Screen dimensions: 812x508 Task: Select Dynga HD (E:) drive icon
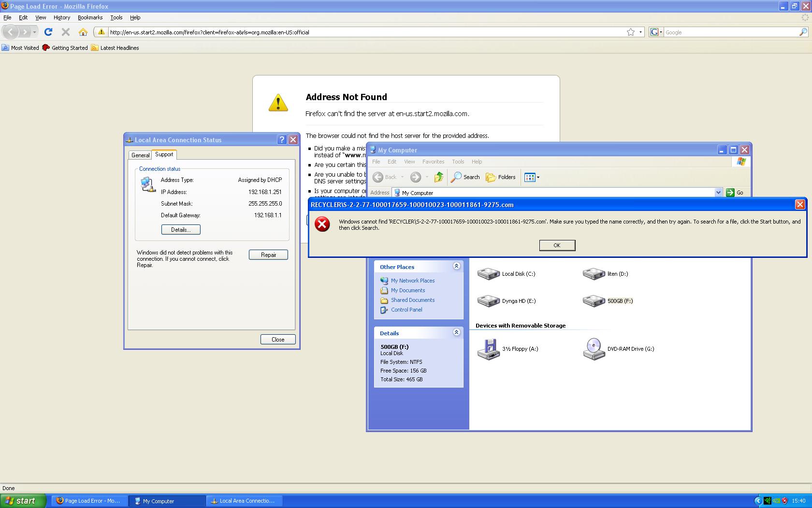488,301
